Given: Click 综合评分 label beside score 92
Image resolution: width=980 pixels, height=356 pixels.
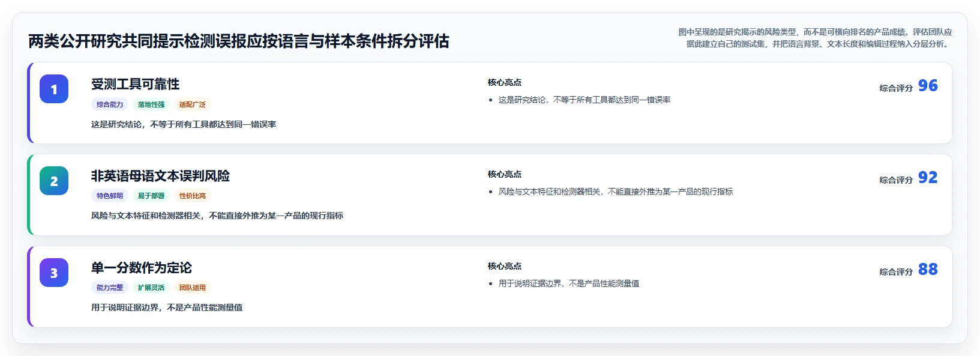Looking at the screenshot, I should coord(896,180).
